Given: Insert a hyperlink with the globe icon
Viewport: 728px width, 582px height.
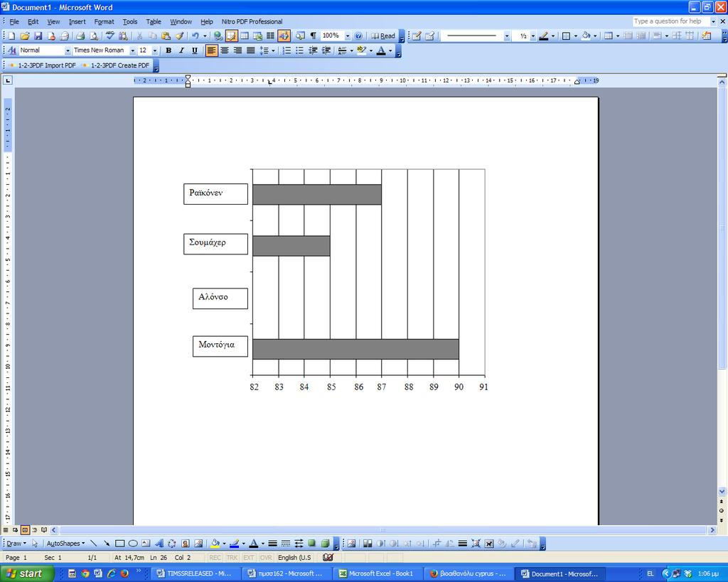Looking at the screenshot, I should tap(218, 36).
